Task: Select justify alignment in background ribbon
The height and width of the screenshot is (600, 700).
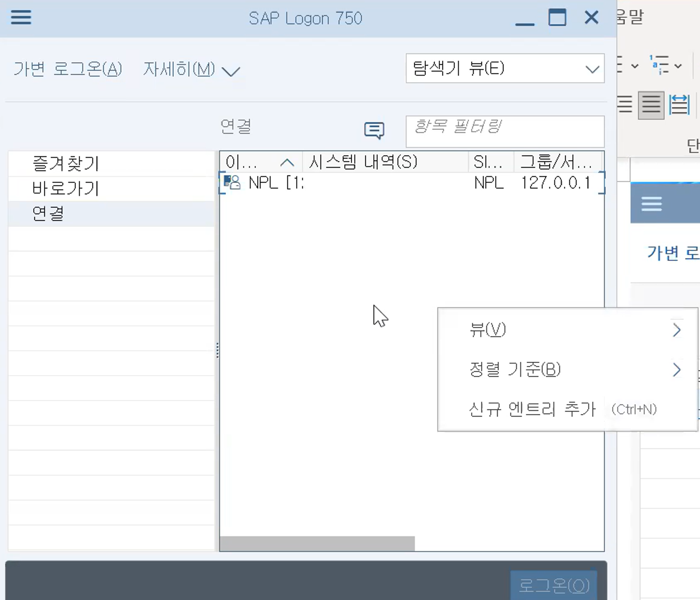Action: (651, 105)
